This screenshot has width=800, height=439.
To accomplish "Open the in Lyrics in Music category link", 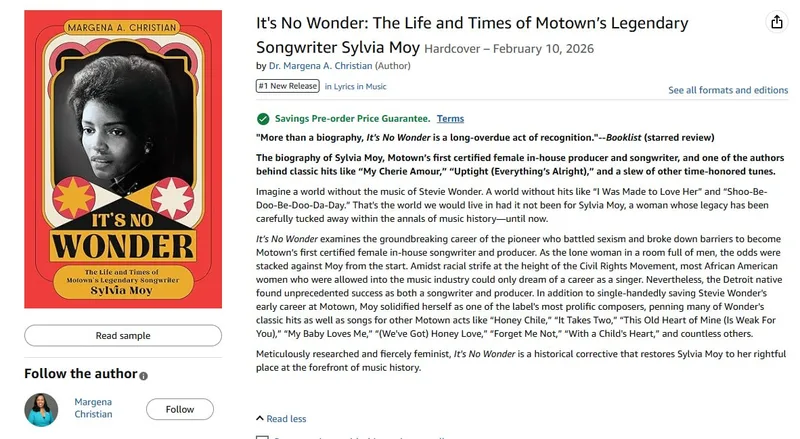I will click(356, 86).
